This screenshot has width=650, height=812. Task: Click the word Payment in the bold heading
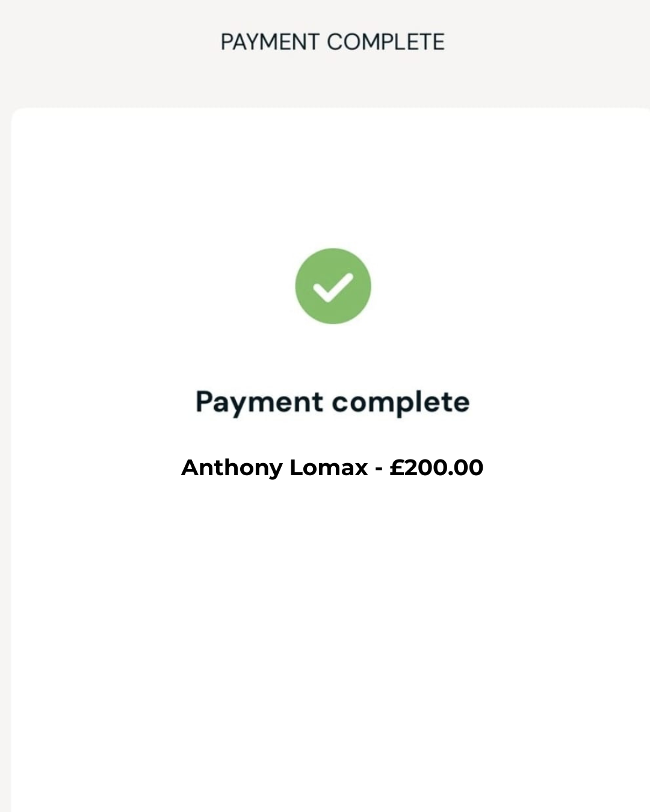[259, 402]
